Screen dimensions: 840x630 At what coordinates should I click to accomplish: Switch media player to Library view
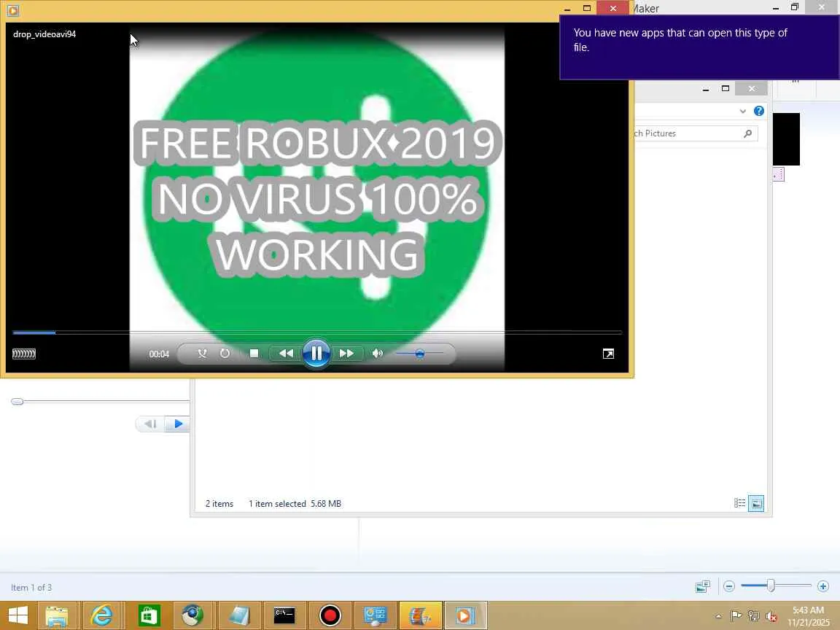[608, 354]
